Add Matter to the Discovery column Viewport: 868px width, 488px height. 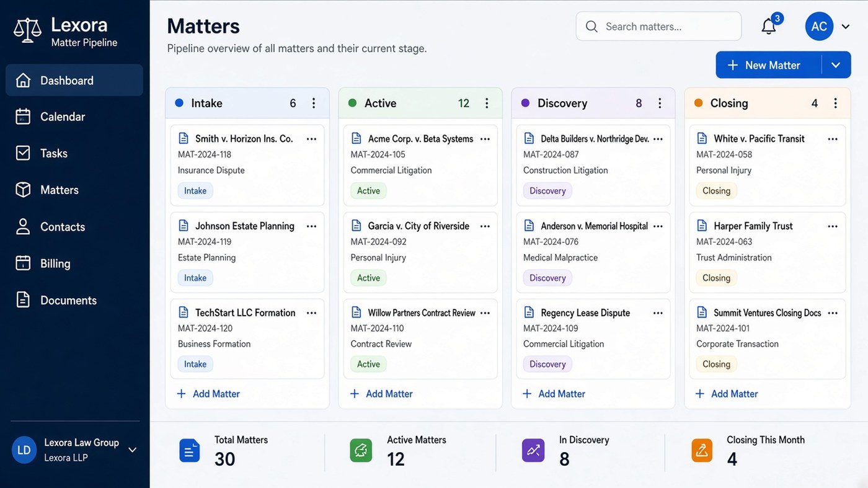pyautogui.click(x=554, y=394)
